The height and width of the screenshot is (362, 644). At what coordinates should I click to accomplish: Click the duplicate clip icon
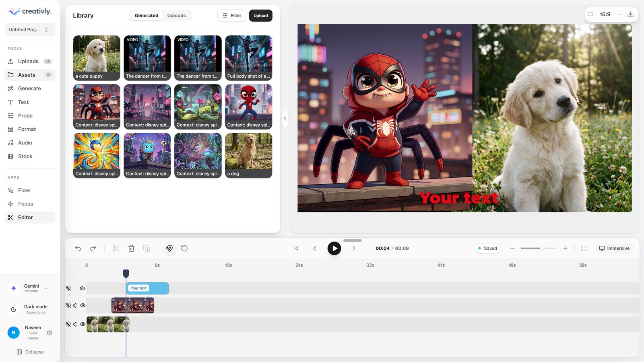[147, 249]
